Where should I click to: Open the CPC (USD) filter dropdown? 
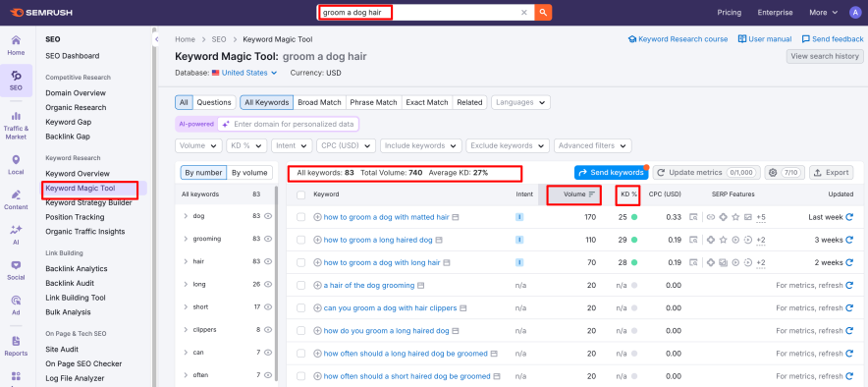(x=346, y=145)
